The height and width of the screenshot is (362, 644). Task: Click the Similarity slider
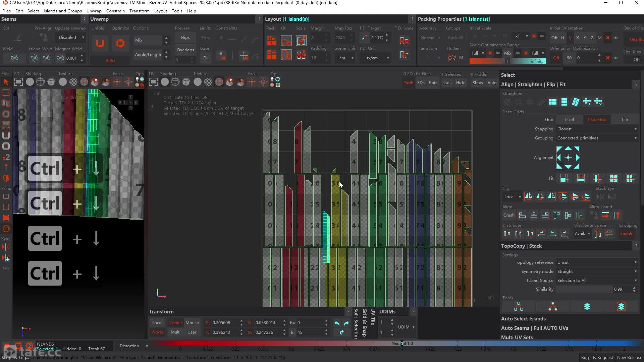(x=584, y=289)
